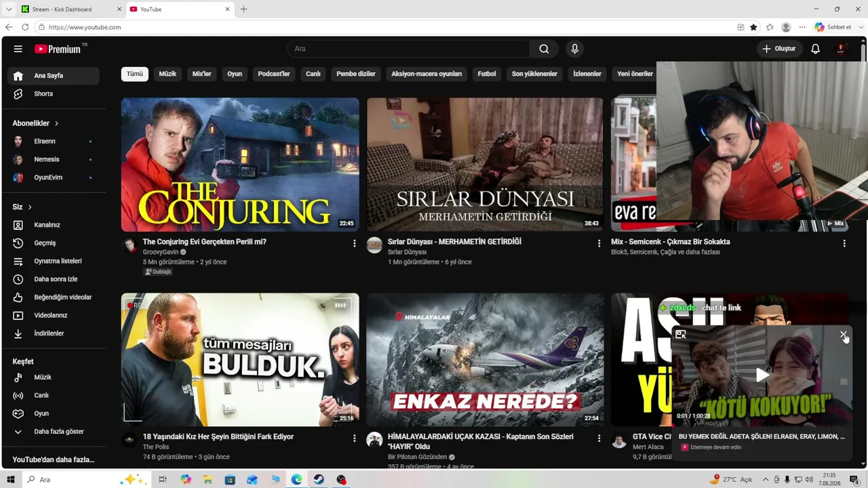Expand the miniplayer to full page
This screenshot has height=488, width=868.
[x=681, y=335]
